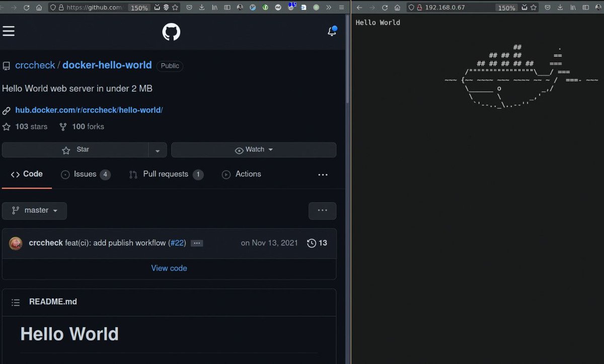Click the View code link

click(169, 268)
